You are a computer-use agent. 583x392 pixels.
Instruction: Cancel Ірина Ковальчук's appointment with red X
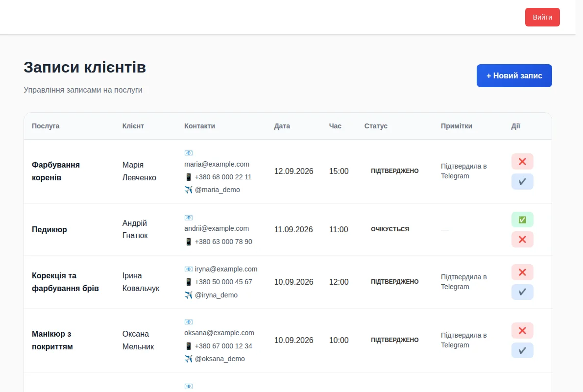522,272
